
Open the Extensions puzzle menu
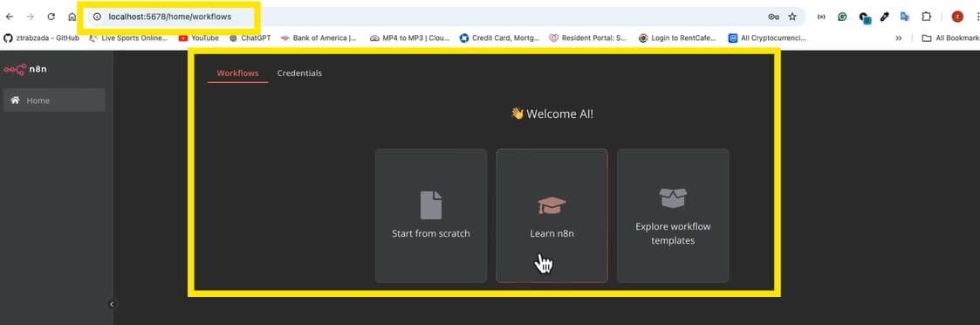click(x=926, y=17)
